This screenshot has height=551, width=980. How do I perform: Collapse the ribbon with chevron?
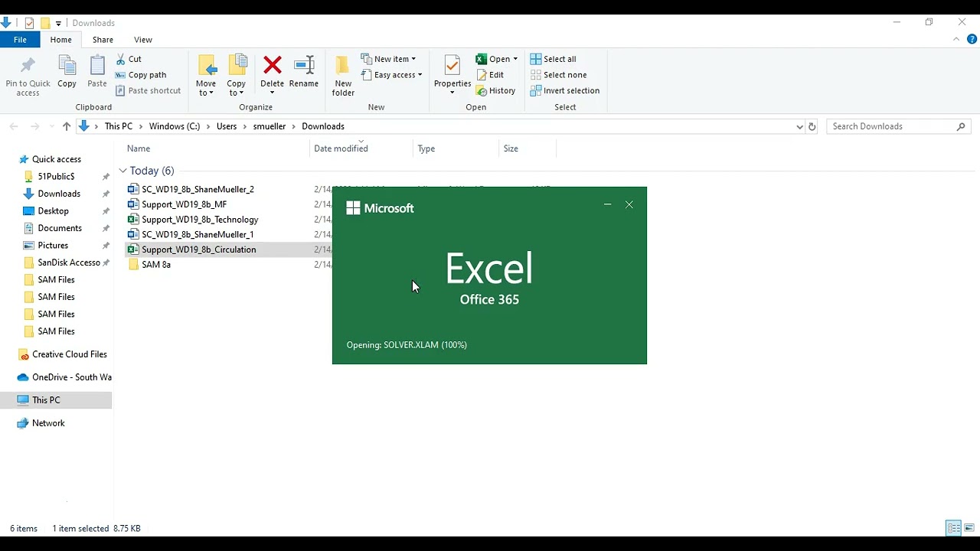956,39
